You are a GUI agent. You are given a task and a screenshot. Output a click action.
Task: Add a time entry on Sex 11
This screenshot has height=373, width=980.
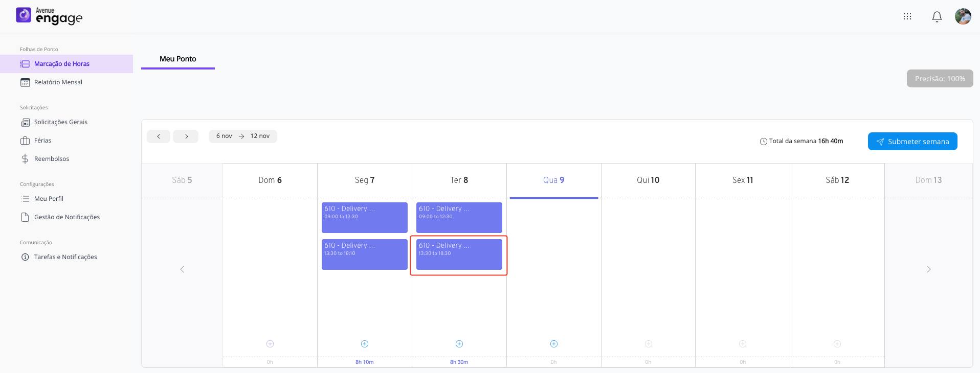tap(743, 344)
